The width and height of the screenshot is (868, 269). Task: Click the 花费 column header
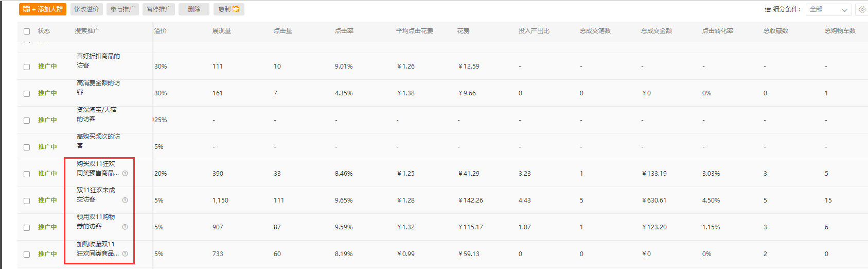coord(464,31)
